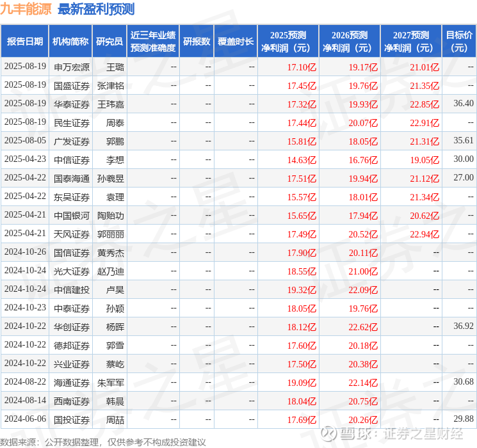Click the 覆盖时长 column header
The image size is (477, 448).
click(236, 42)
